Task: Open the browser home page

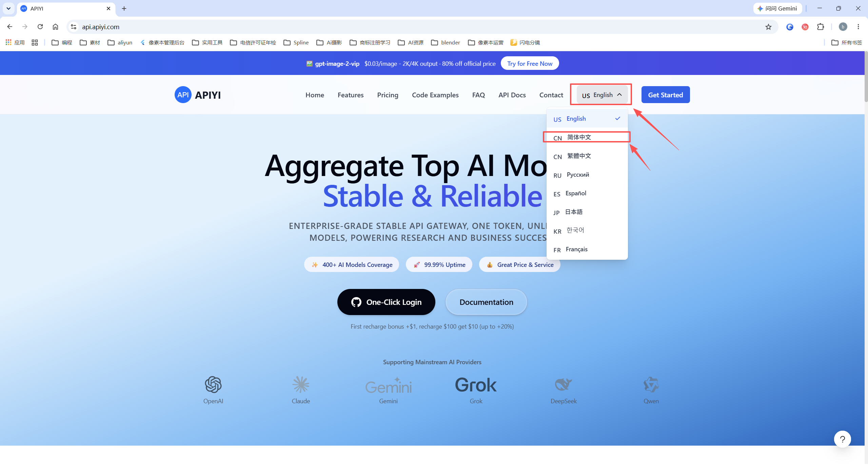Action: pyautogui.click(x=55, y=27)
